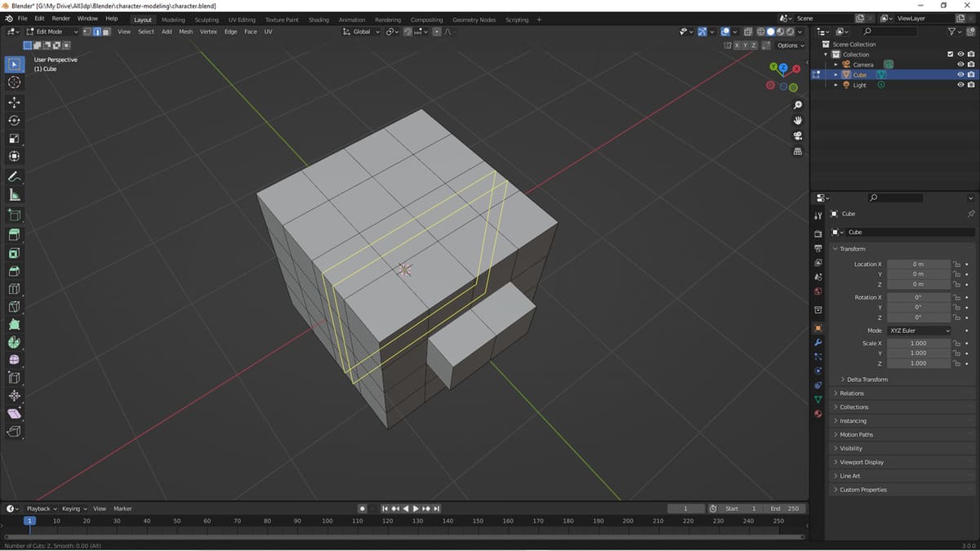
Task: Open the Material properties tab
Action: point(818,414)
